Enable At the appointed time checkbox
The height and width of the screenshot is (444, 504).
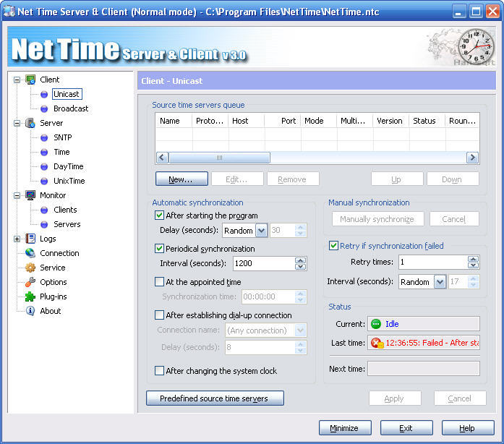pos(159,281)
